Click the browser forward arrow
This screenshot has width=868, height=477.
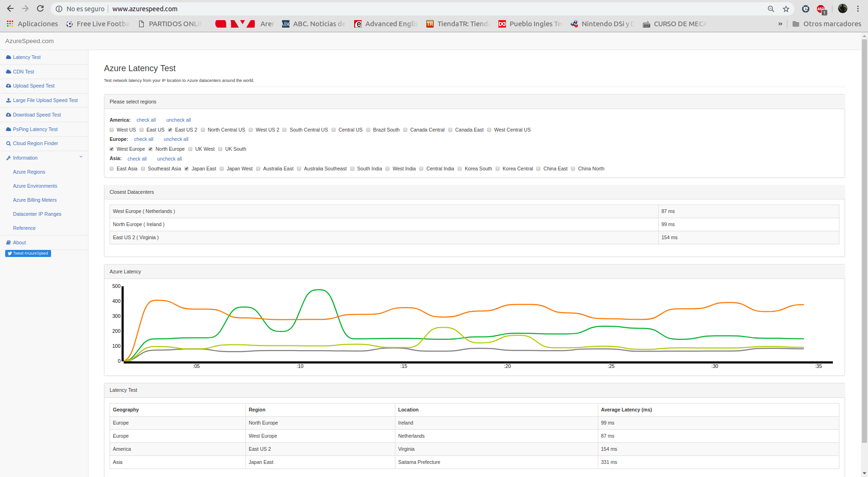(x=25, y=9)
